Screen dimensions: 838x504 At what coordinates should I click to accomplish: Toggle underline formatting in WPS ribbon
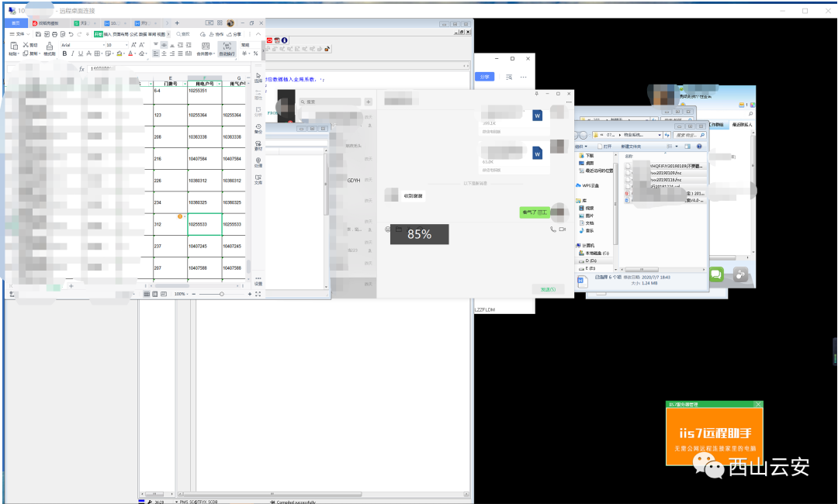click(x=81, y=54)
